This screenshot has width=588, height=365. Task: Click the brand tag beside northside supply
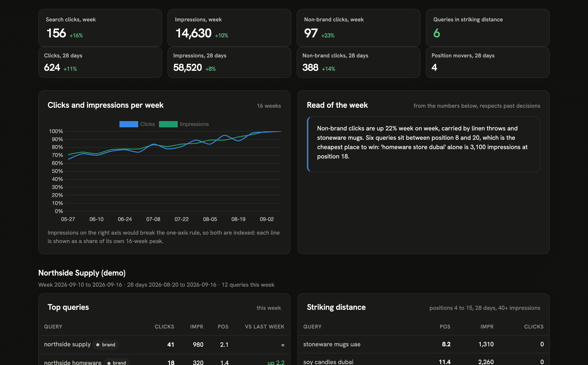click(106, 345)
